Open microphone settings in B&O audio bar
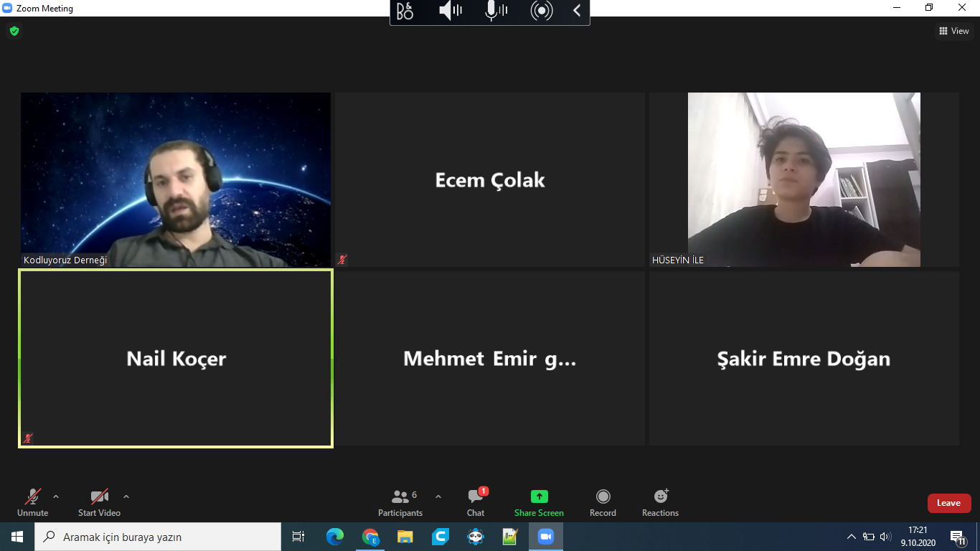 (x=496, y=11)
